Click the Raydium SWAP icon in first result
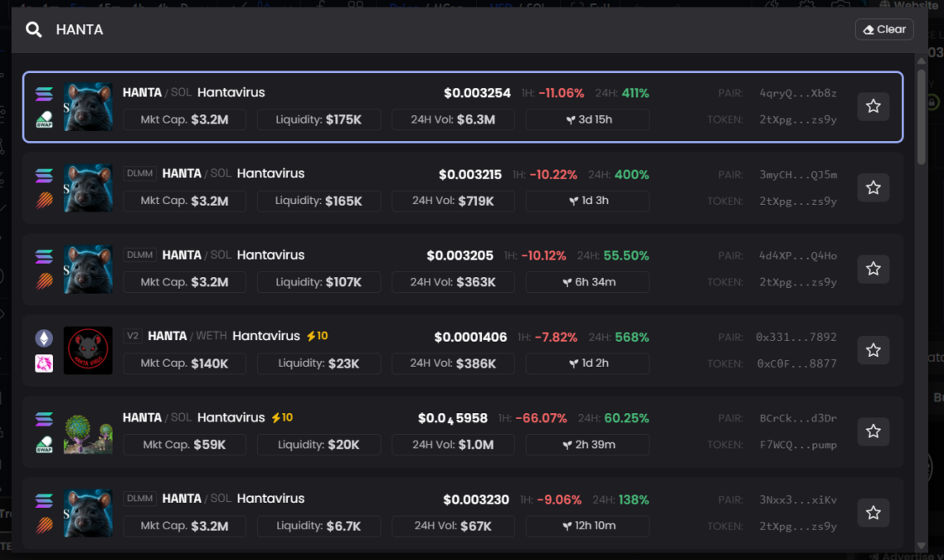This screenshot has height=560, width=944. pos(44,119)
